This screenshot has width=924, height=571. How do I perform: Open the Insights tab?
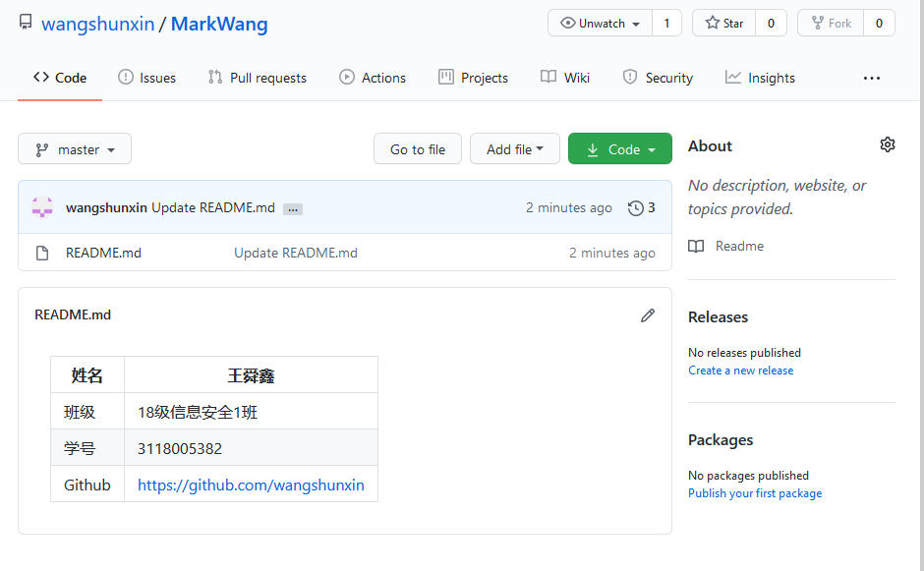[760, 78]
